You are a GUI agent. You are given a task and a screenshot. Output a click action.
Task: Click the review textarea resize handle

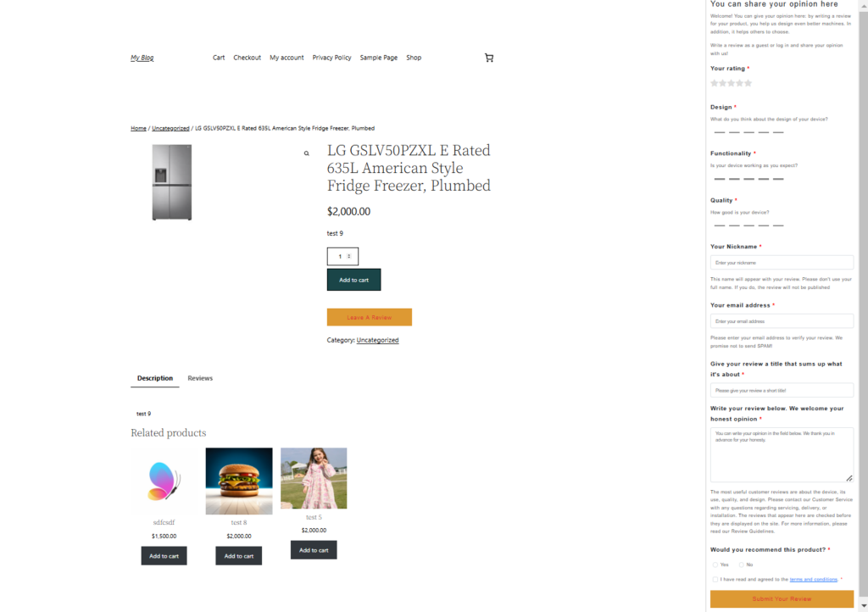(849, 478)
